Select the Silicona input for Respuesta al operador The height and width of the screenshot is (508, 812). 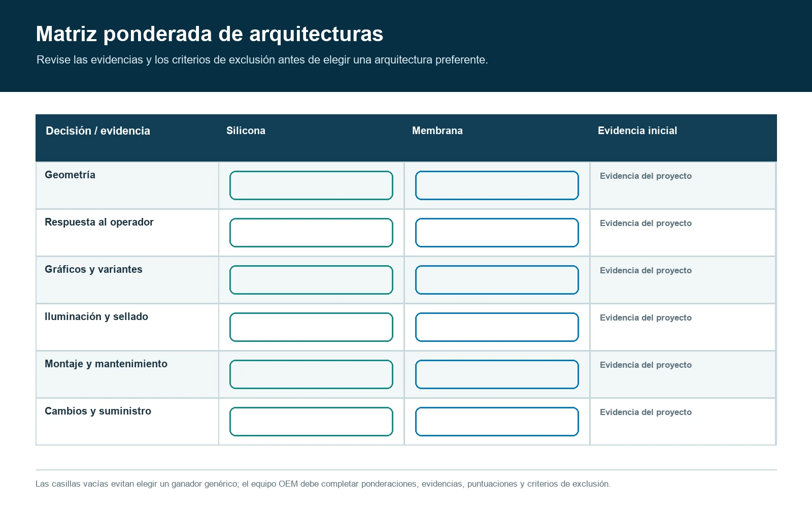311,233
